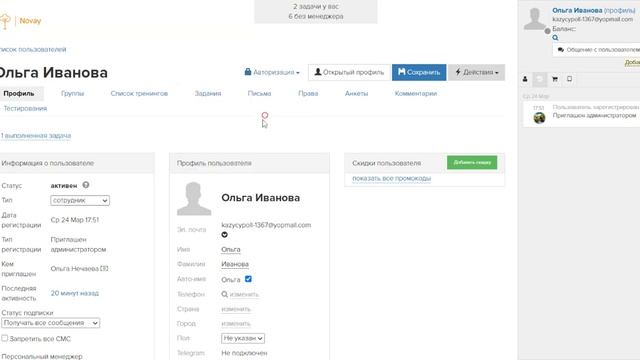Viewport: 640px width, 360px height.
Task: Click the help icon next to статус активен
Action: pyautogui.click(x=86, y=185)
